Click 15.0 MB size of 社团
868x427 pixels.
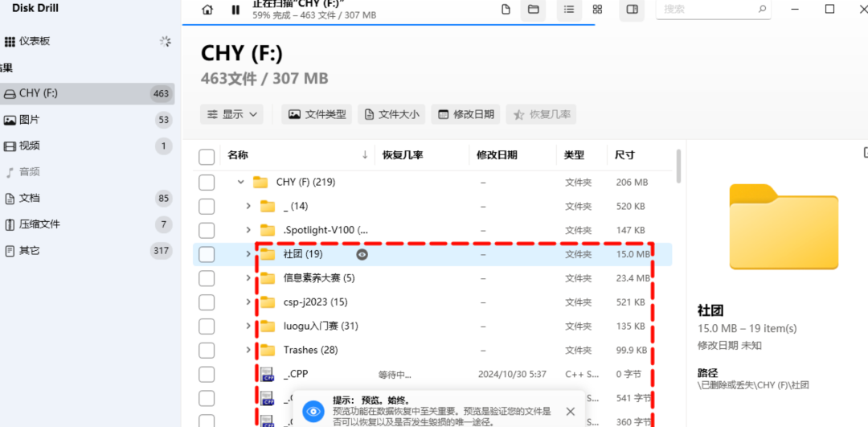[x=633, y=254]
